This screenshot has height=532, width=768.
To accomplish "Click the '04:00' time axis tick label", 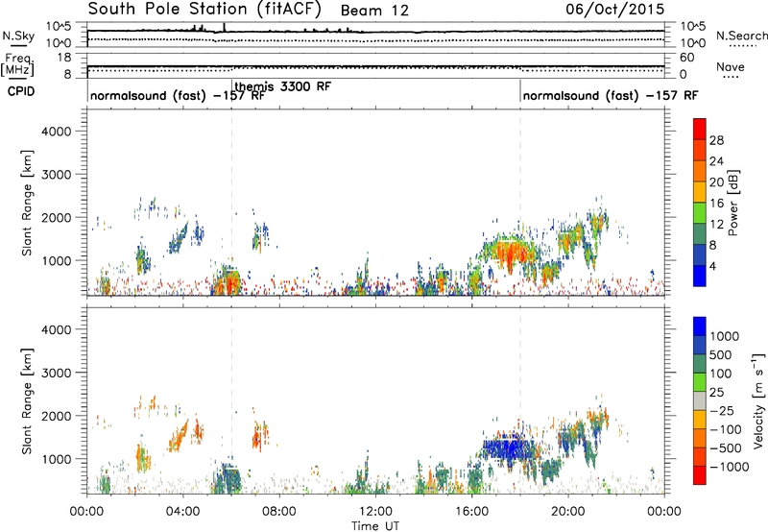I will click(183, 512).
